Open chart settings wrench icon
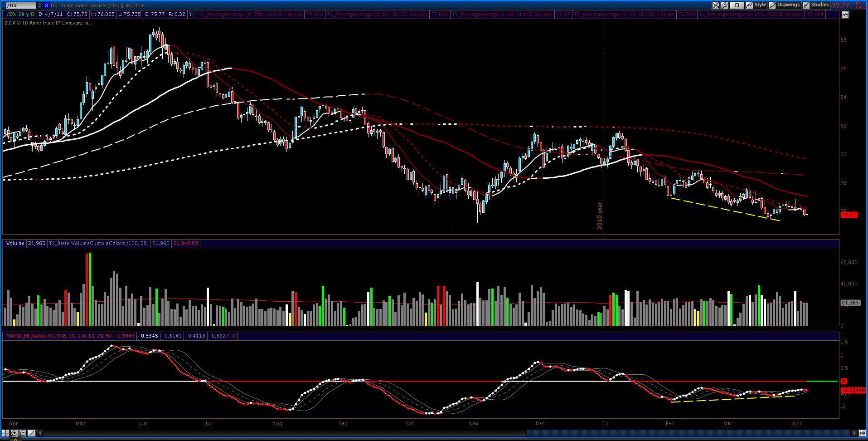The width and height of the screenshot is (868, 441). 724,5
